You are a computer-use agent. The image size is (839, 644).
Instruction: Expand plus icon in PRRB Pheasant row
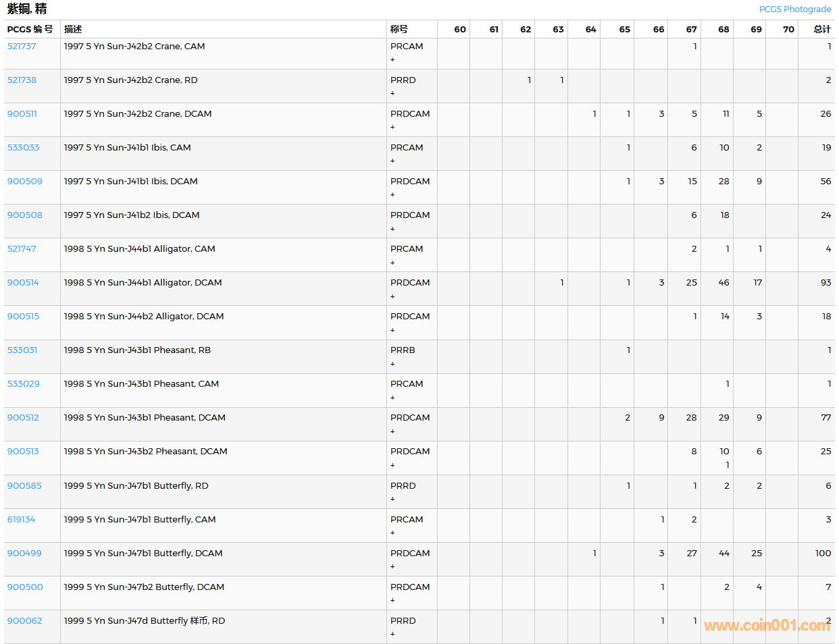392,365
